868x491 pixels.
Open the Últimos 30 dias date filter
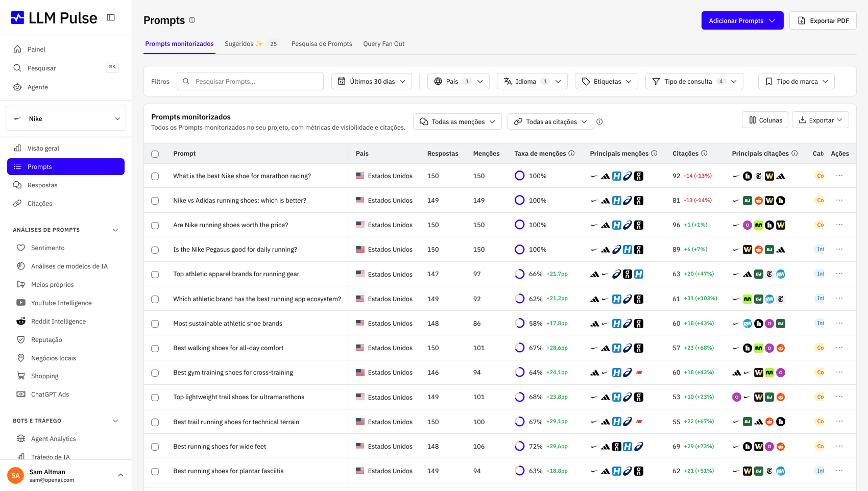372,81
